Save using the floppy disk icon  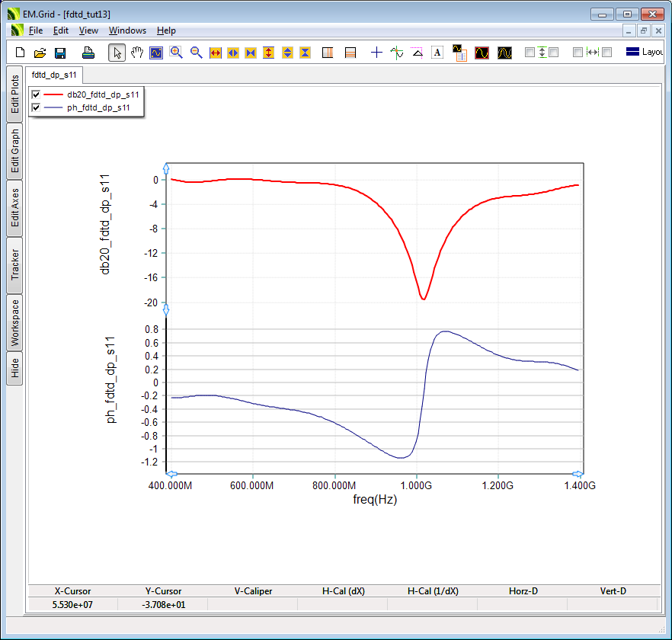[60, 53]
